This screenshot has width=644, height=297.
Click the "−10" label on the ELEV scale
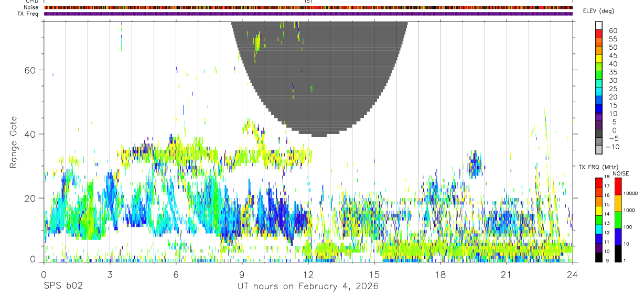[x=612, y=147]
